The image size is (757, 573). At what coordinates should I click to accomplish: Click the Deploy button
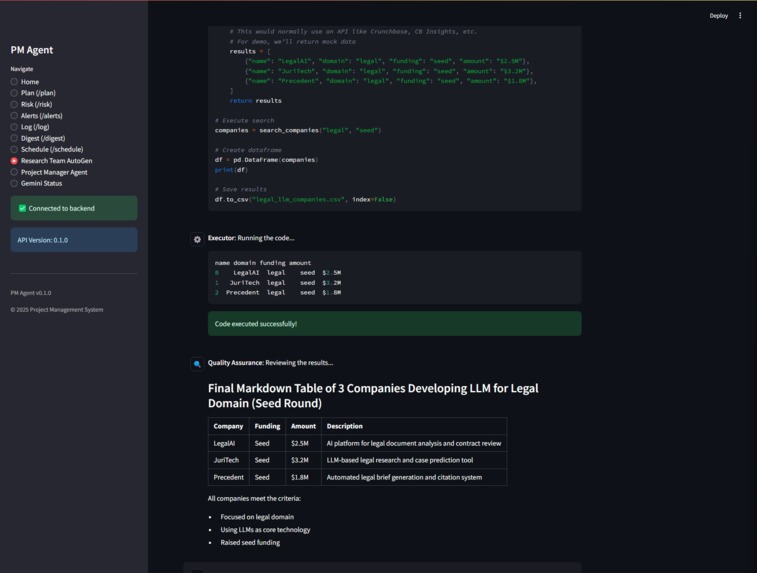[718, 15]
